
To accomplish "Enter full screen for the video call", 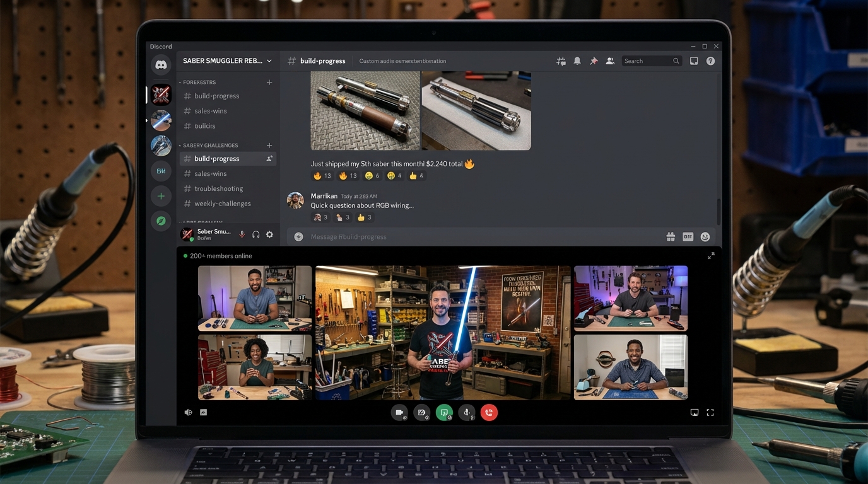I will point(710,412).
